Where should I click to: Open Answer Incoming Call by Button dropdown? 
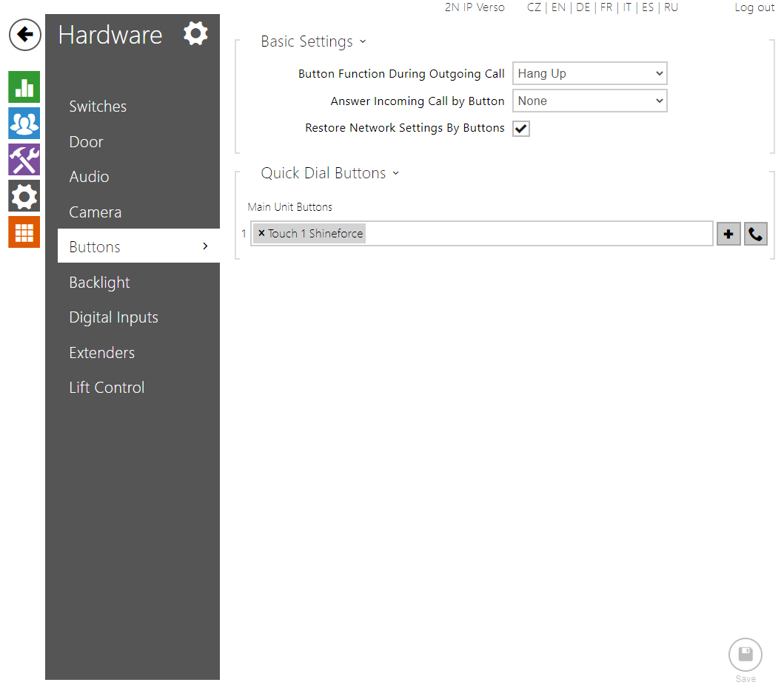(x=589, y=101)
